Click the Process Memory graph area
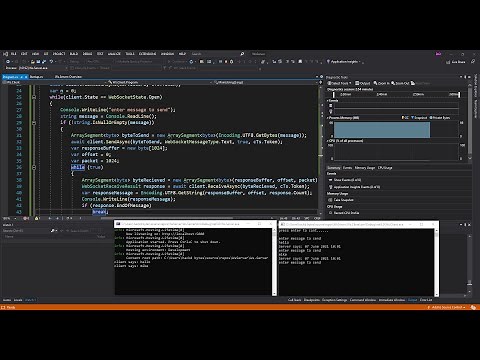Viewport: 480px width, 360px height. coord(397,130)
